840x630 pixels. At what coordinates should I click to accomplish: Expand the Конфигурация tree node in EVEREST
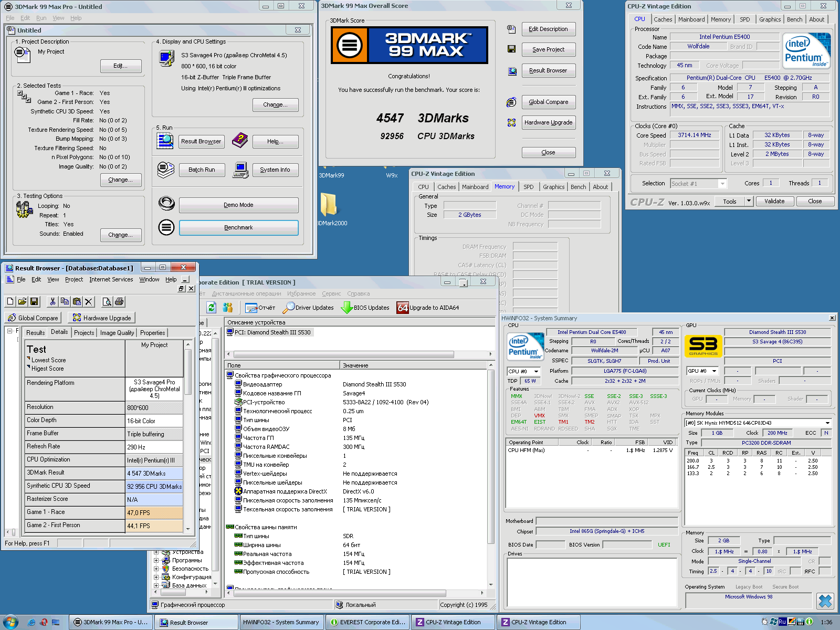(x=156, y=577)
